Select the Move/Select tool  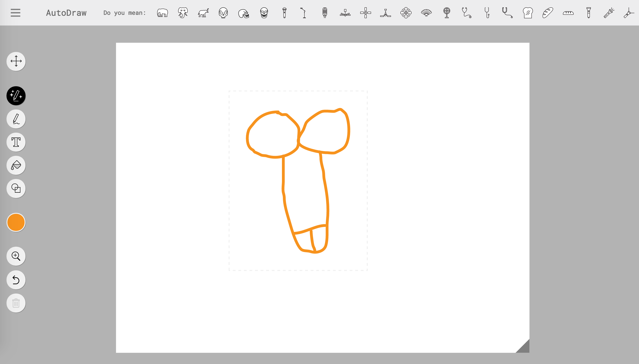16,61
